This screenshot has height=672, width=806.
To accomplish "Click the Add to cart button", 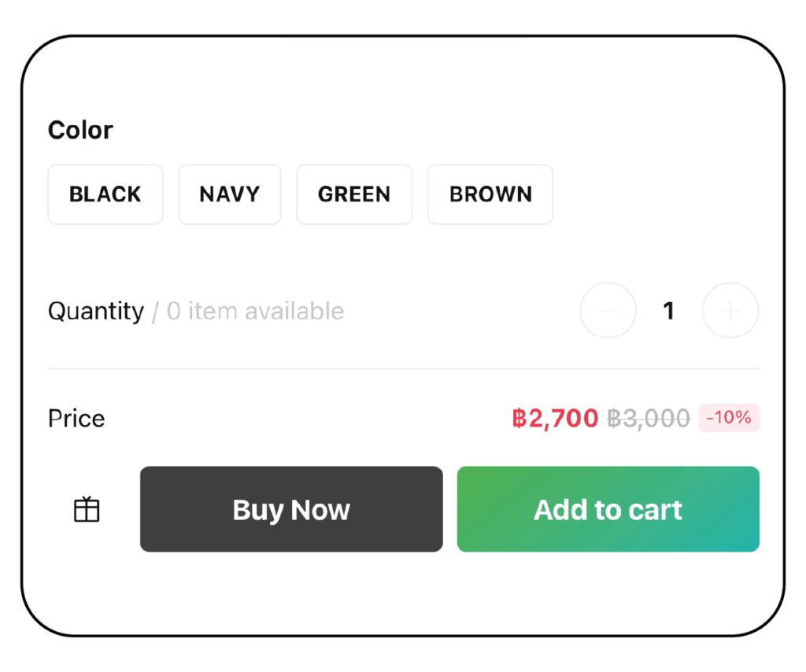I will click(608, 510).
